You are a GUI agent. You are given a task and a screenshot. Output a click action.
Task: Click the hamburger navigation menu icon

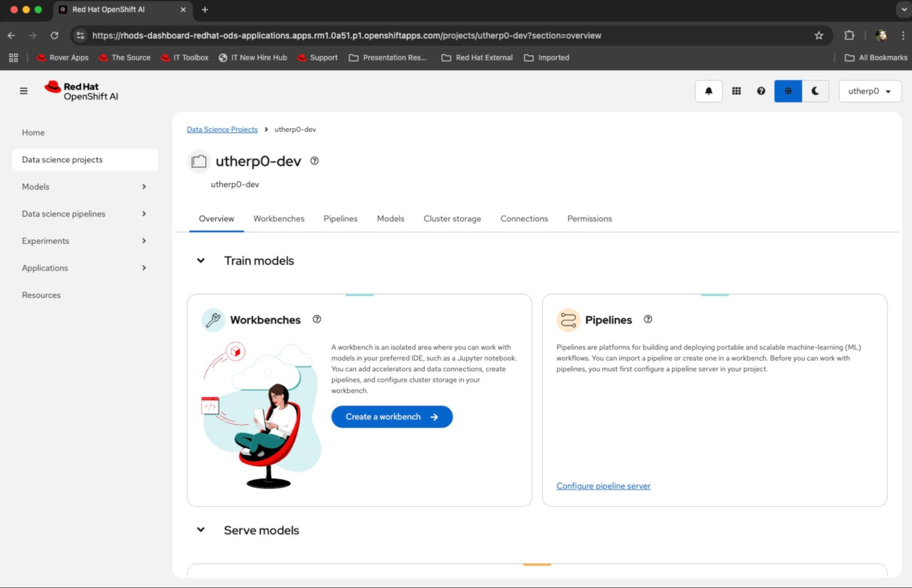click(x=24, y=91)
